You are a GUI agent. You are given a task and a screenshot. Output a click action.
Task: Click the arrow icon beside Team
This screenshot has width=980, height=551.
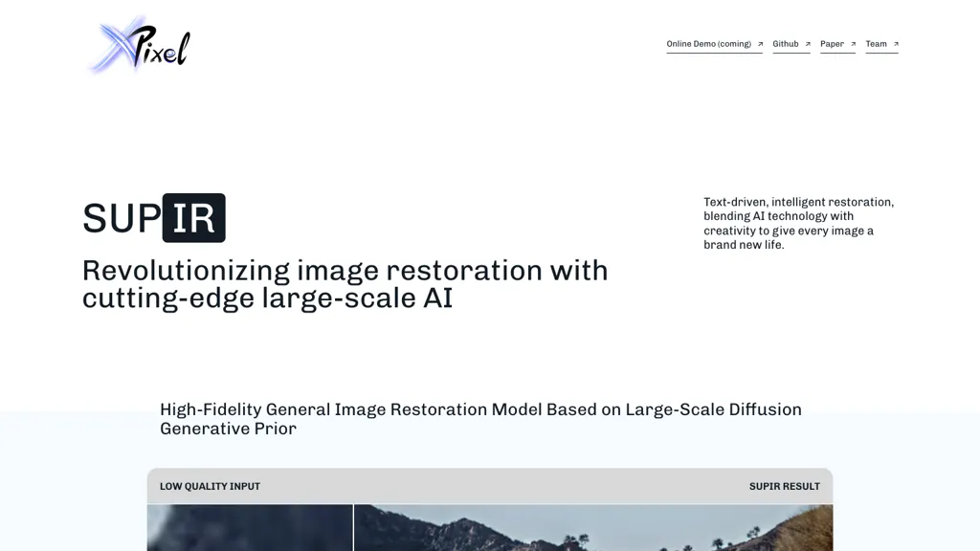(896, 44)
